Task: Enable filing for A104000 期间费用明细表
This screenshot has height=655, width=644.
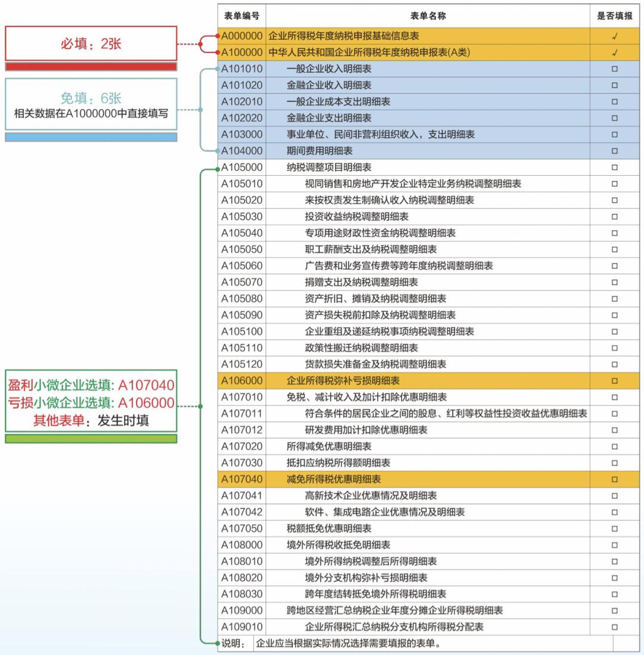Action: coord(615,151)
